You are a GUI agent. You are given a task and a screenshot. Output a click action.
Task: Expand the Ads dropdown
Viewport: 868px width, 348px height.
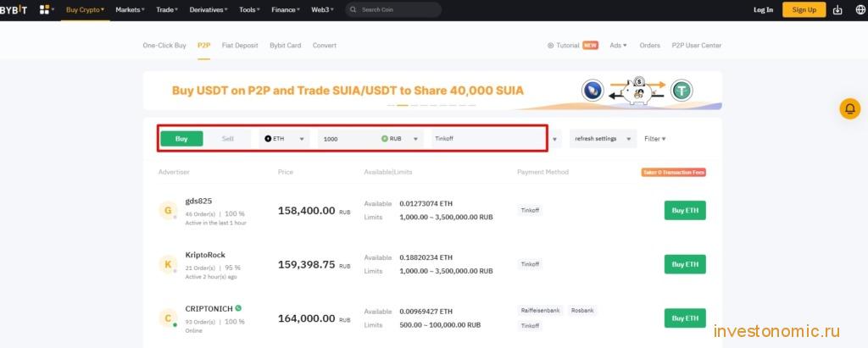(618, 46)
